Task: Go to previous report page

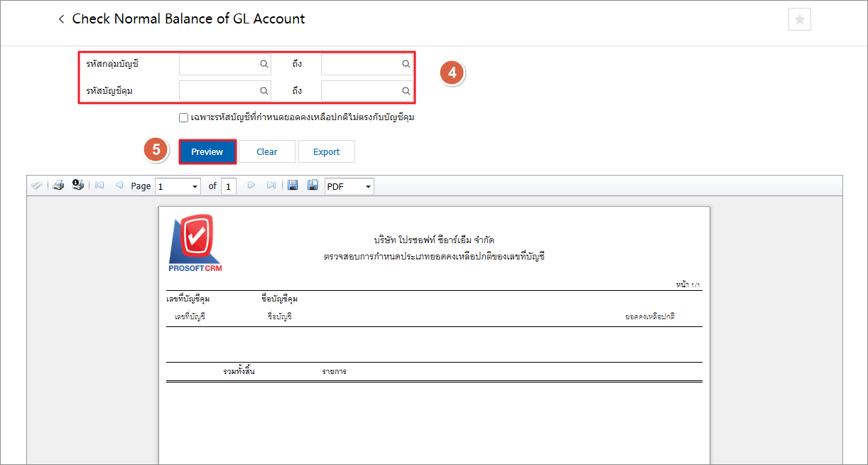Action: [119, 186]
